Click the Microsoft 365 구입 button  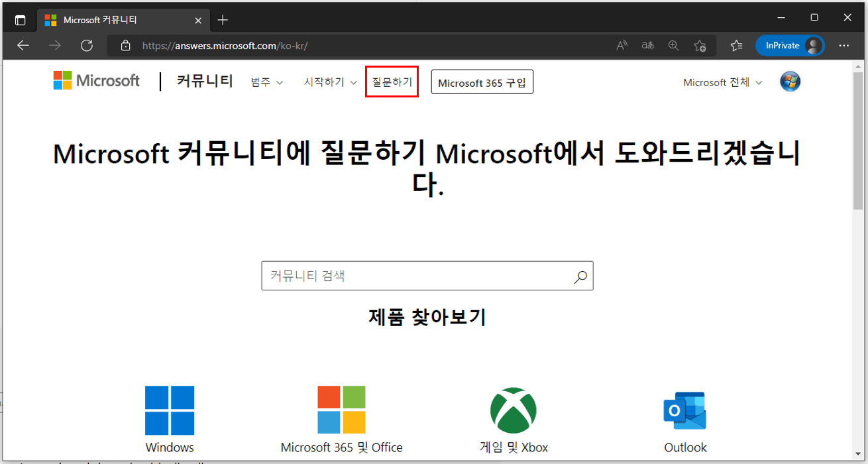[x=482, y=83]
